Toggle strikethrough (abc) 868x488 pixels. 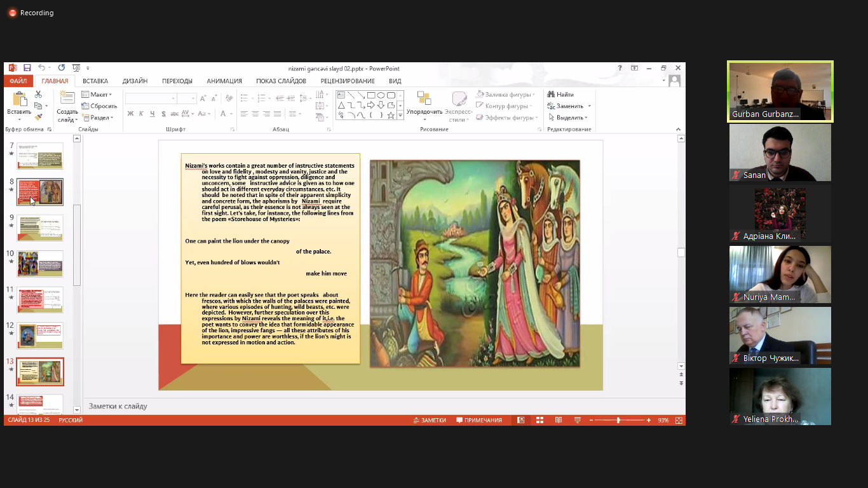point(174,114)
